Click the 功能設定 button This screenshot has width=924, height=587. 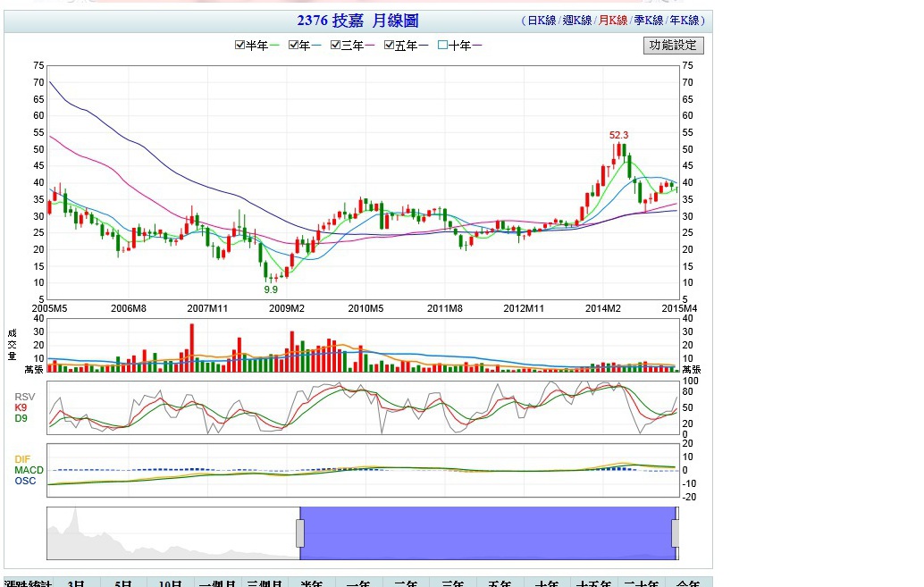tap(674, 46)
